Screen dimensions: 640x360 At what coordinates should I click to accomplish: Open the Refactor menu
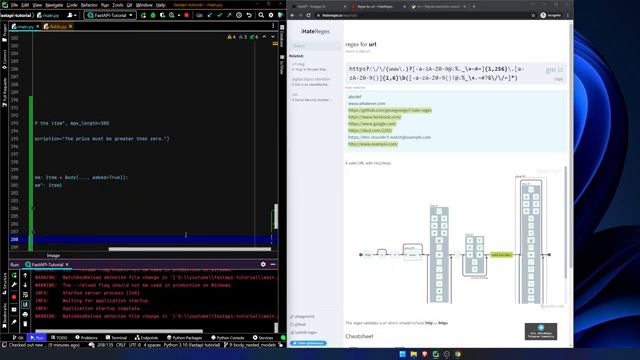pos(89,5)
